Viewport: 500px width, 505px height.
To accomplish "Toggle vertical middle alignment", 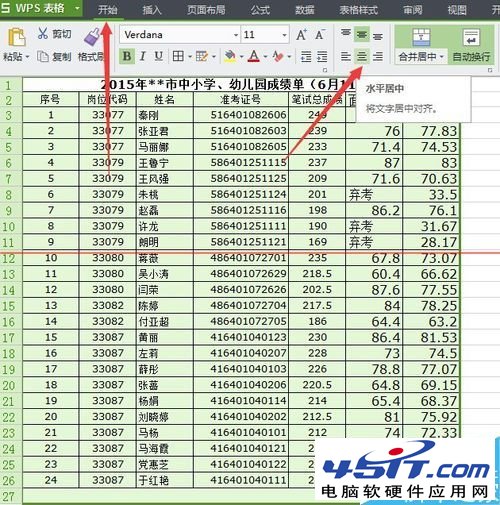I will point(362,35).
